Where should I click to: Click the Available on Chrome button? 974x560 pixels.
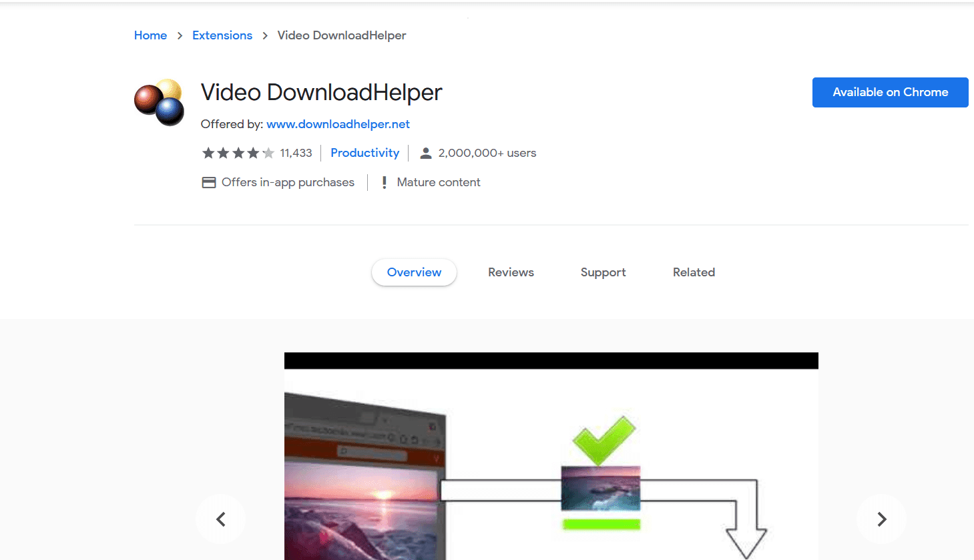coord(890,92)
